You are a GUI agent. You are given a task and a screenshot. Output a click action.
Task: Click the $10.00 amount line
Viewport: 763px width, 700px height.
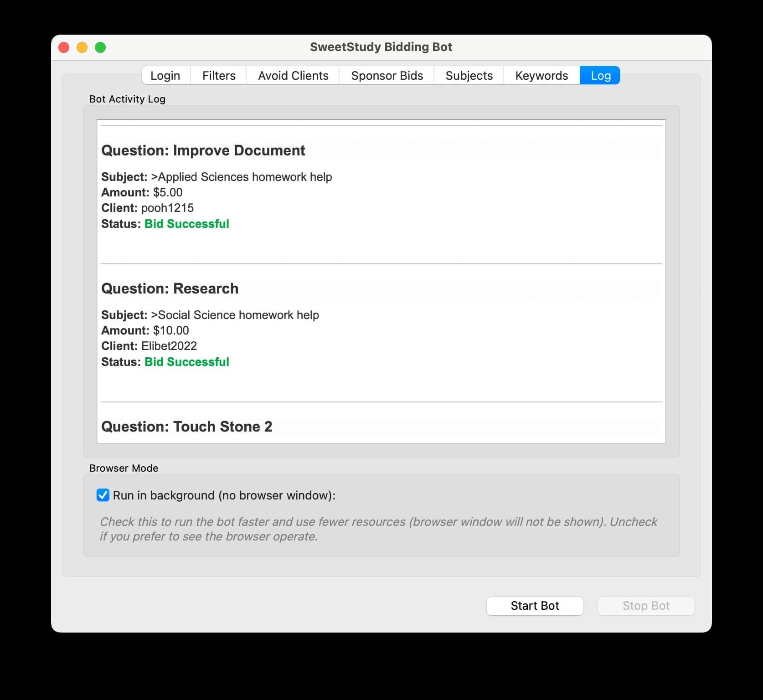tap(145, 330)
